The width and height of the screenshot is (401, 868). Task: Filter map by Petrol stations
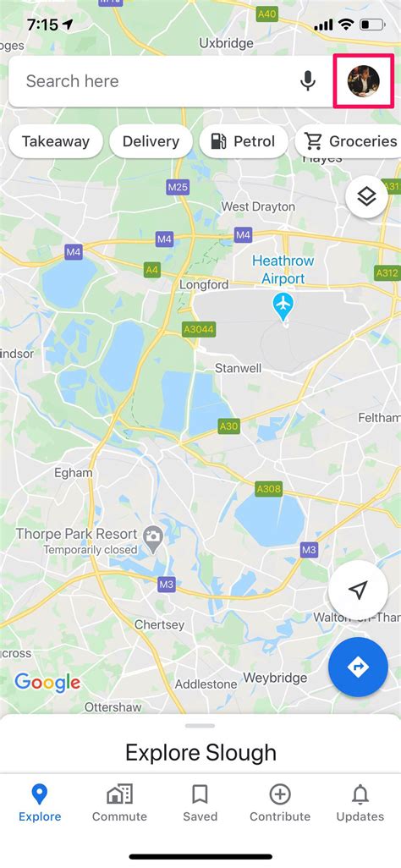pos(244,142)
